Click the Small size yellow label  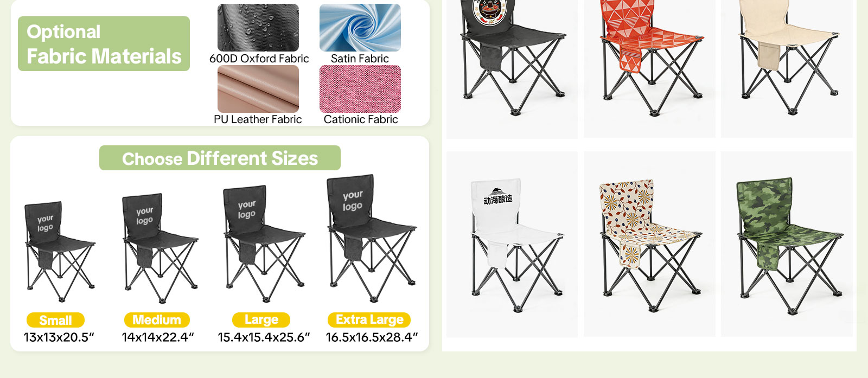pyautogui.click(x=55, y=320)
